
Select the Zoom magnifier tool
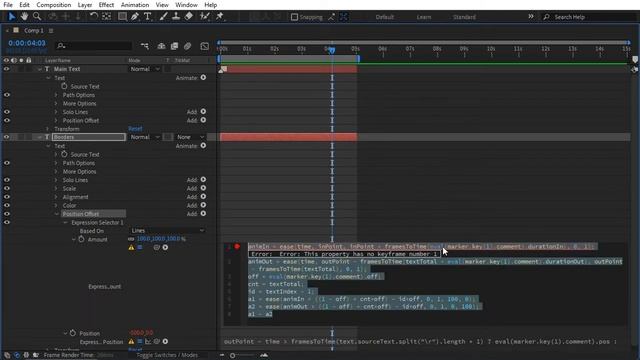(x=37, y=16)
